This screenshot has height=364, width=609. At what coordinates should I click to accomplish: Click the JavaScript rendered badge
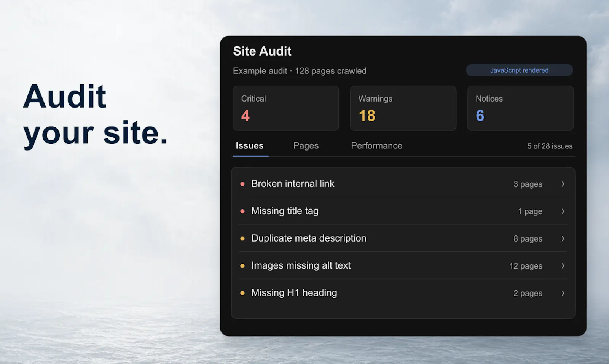pyautogui.click(x=519, y=70)
